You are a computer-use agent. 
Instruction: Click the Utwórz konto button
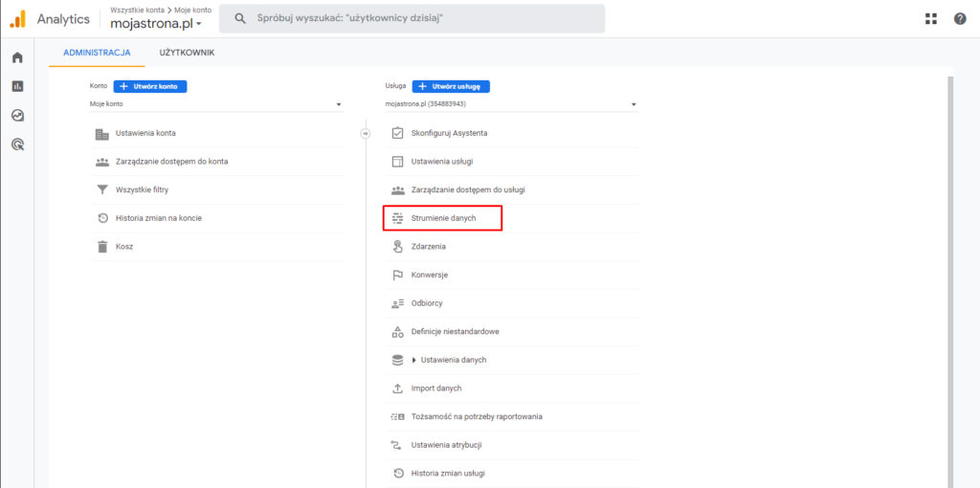click(x=150, y=86)
